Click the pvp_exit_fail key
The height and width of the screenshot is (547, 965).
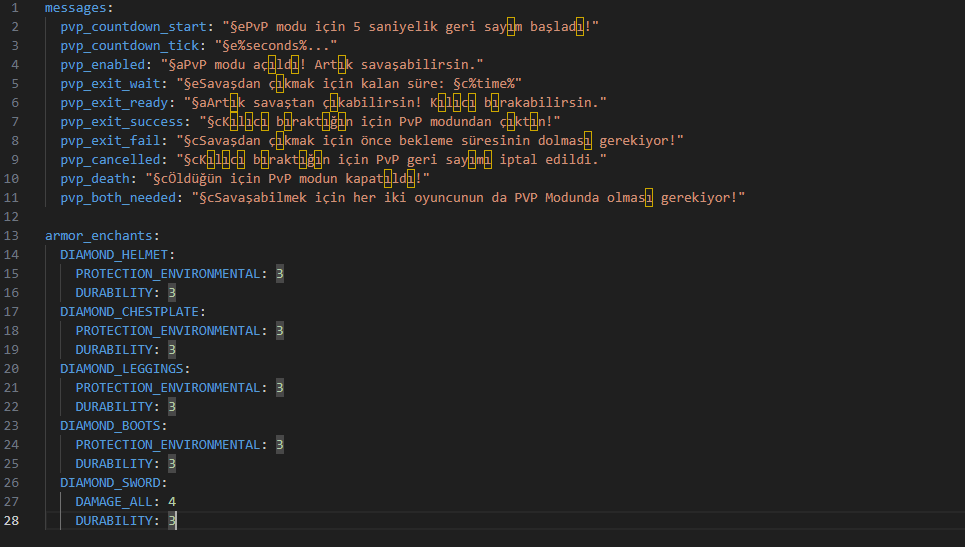pyautogui.click(x=110, y=140)
